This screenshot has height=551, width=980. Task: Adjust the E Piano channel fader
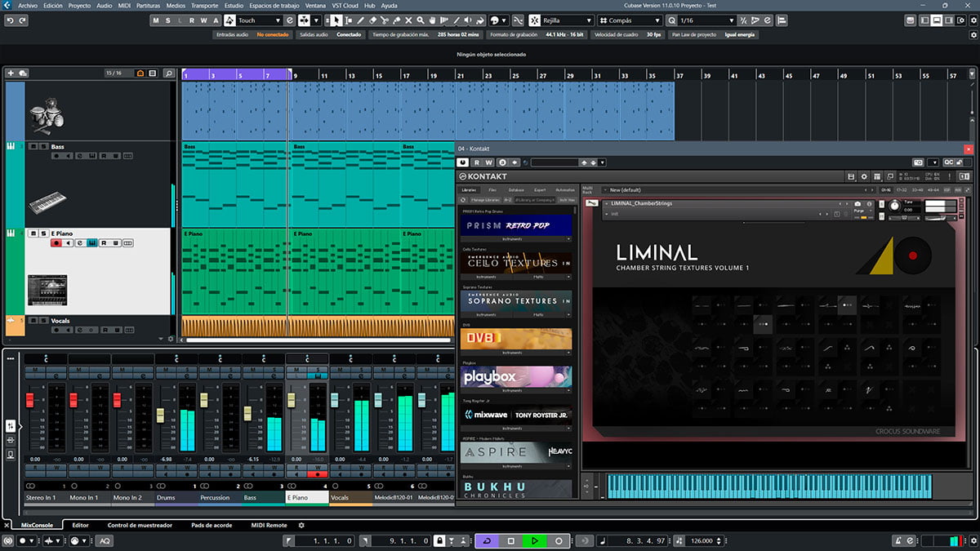[x=292, y=400]
